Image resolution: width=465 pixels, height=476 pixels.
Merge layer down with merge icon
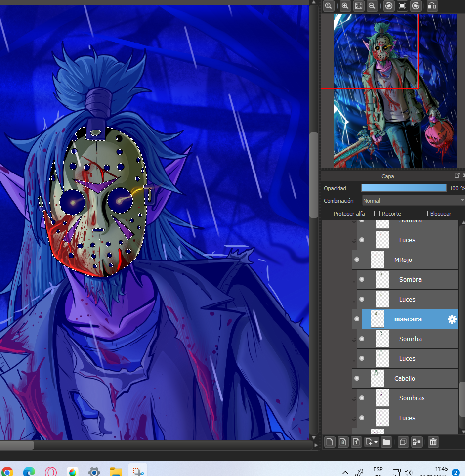pyautogui.click(x=417, y=442)
